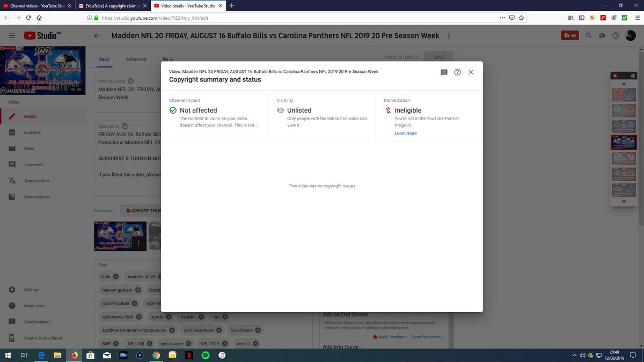
Task: Select Details in the left sidebar
Action: click(x=43, y=116)
